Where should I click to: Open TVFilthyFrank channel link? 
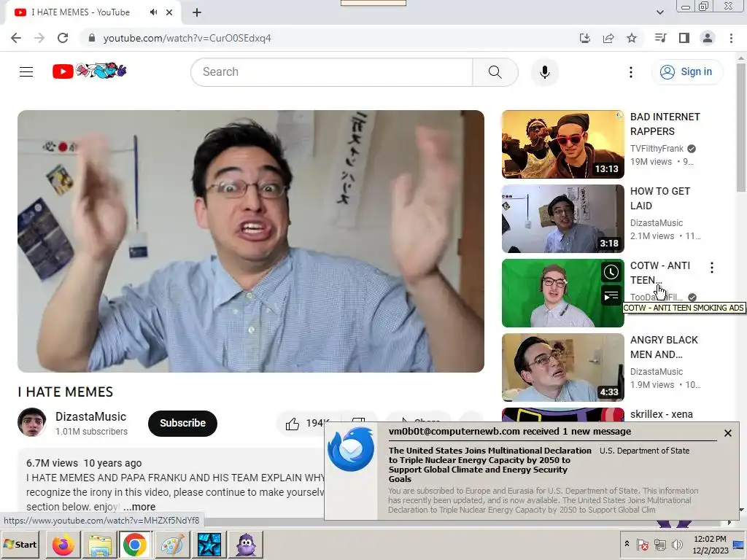coord(657,149)
